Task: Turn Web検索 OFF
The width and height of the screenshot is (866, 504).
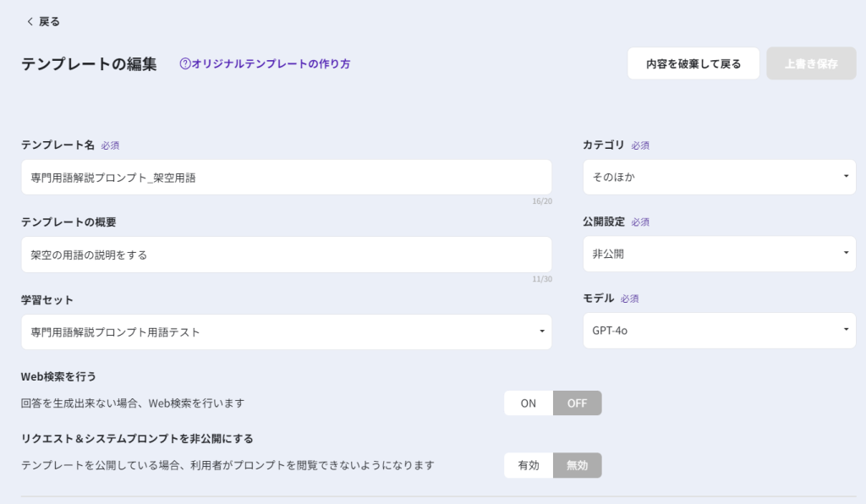Action: tap(577, 403)
